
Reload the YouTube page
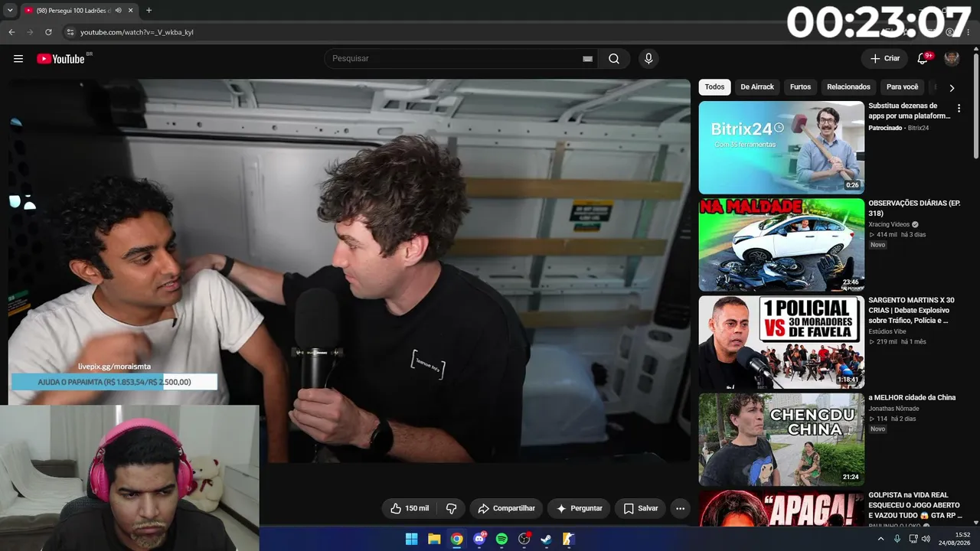[x=48, y=32]
